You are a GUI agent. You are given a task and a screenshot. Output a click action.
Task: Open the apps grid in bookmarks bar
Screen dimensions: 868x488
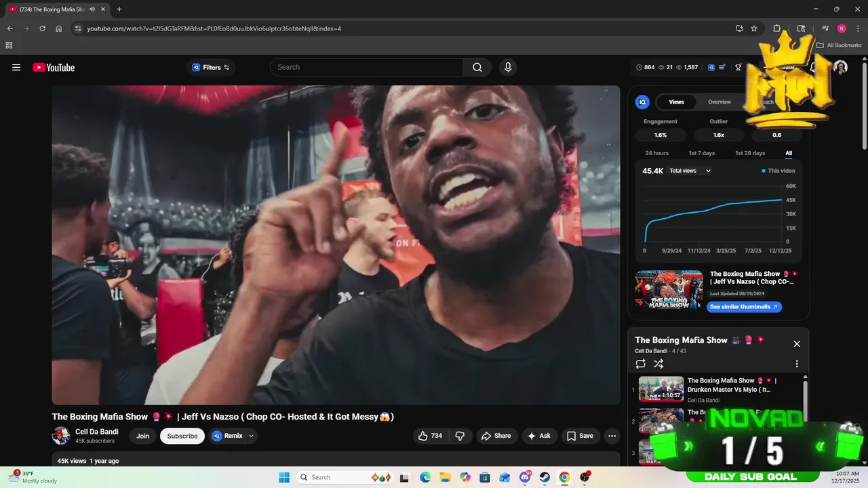pyautogui.click(x=9, y=45)
